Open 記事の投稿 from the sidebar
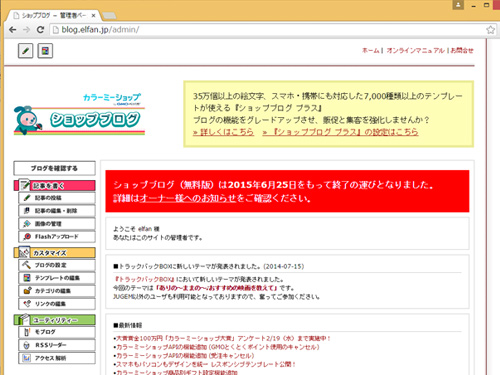500x375 pixels. pos(57,198)
